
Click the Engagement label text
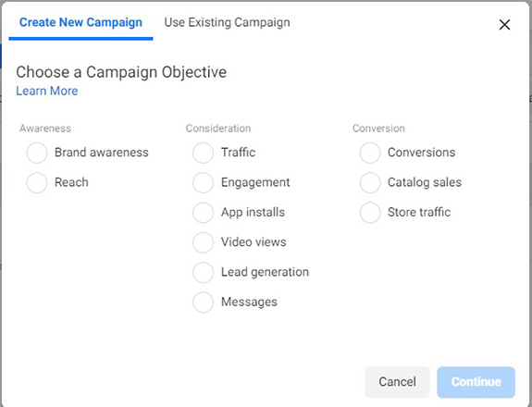pos(255,182)
